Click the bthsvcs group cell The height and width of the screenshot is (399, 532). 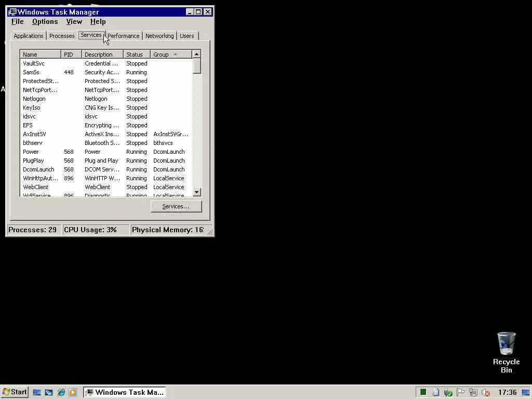[x=163, y=143]
